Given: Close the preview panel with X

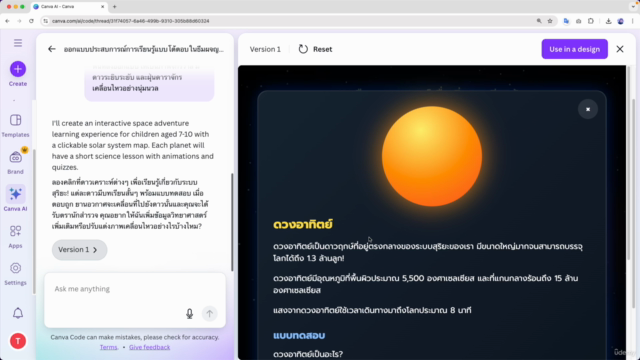Looking at the screenshot, I should (x=620, y=49).
